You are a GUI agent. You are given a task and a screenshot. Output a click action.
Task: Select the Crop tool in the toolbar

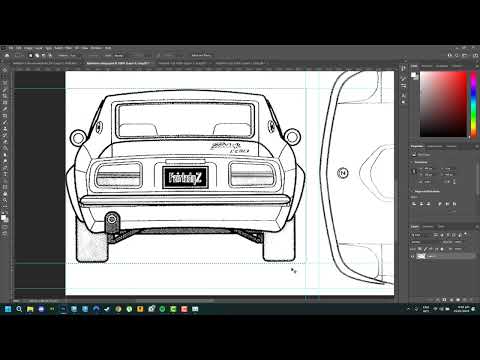tap(5, 96)
